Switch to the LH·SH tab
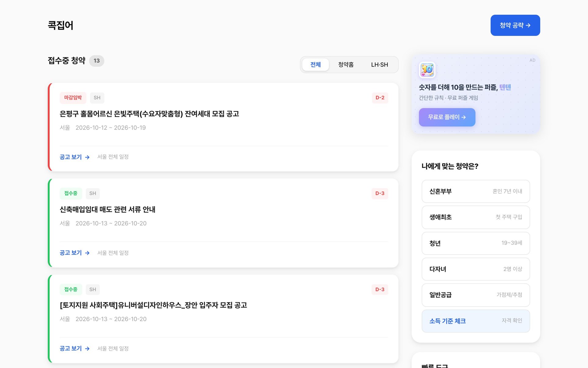 [x=379, y=64]
